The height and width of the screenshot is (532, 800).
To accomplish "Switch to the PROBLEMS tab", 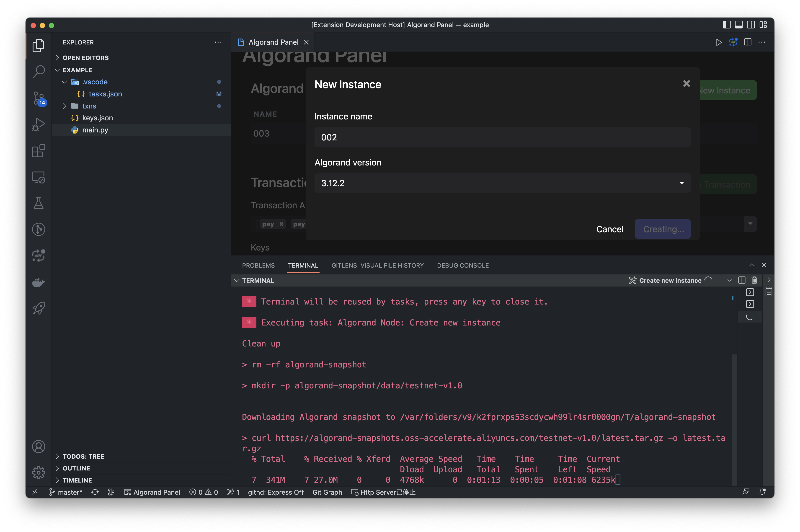I will [258, 265].
